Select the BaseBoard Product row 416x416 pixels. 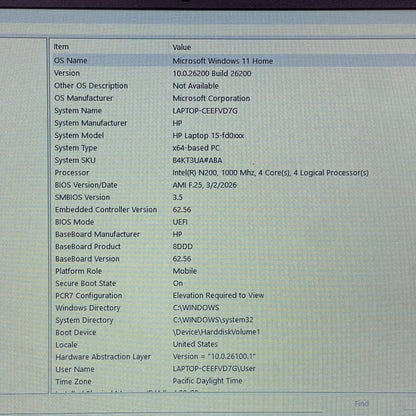coord(233,247)
